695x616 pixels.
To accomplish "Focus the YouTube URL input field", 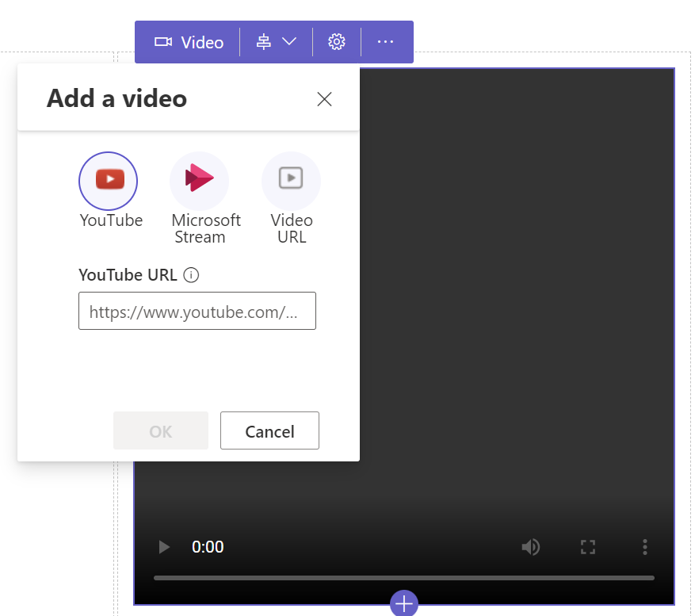I will click(x=197, y=311).
